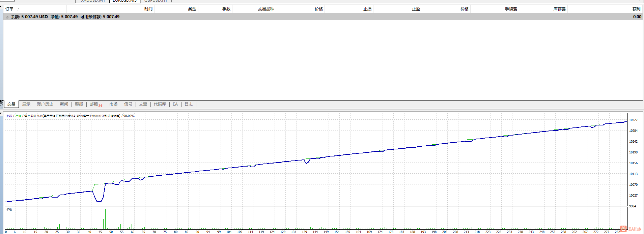644x234 pixels.
Task: Click the 218 x-axis trade label
Action: pyautogui.click(x=477, y=232)
